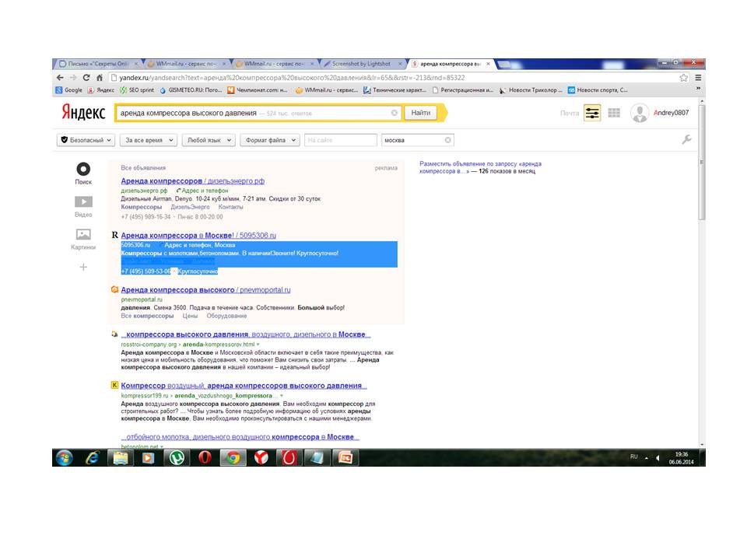Open the Любой язык dropdown
The width and height of the screenshot is (747, 560).
(x=209, y=140)
